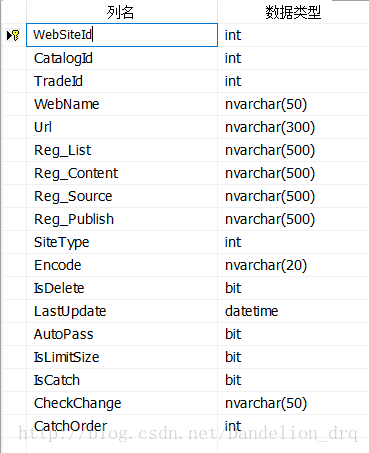Click the row selector beside IsLimitSize

[x=14, y=357]
